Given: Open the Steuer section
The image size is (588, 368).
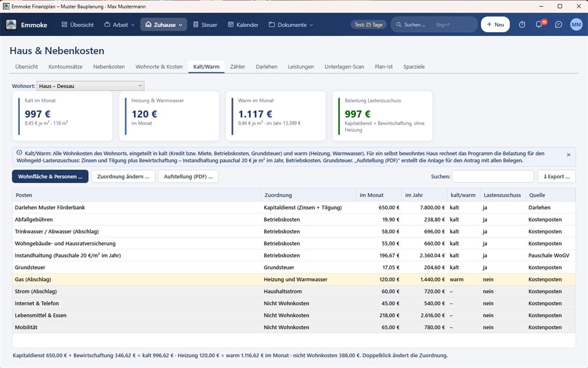Looking at the screenshot, I should pos(205,25).
